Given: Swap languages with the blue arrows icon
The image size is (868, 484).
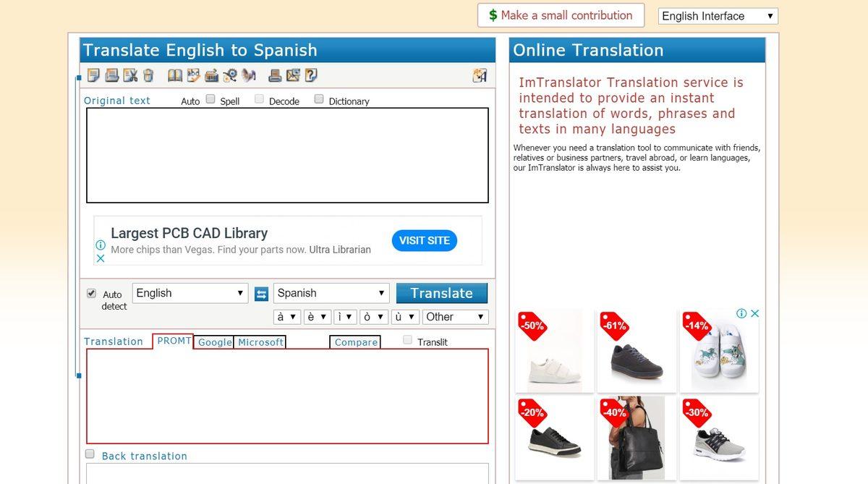Looking at the screenshot, I should (x=262, y=294).
